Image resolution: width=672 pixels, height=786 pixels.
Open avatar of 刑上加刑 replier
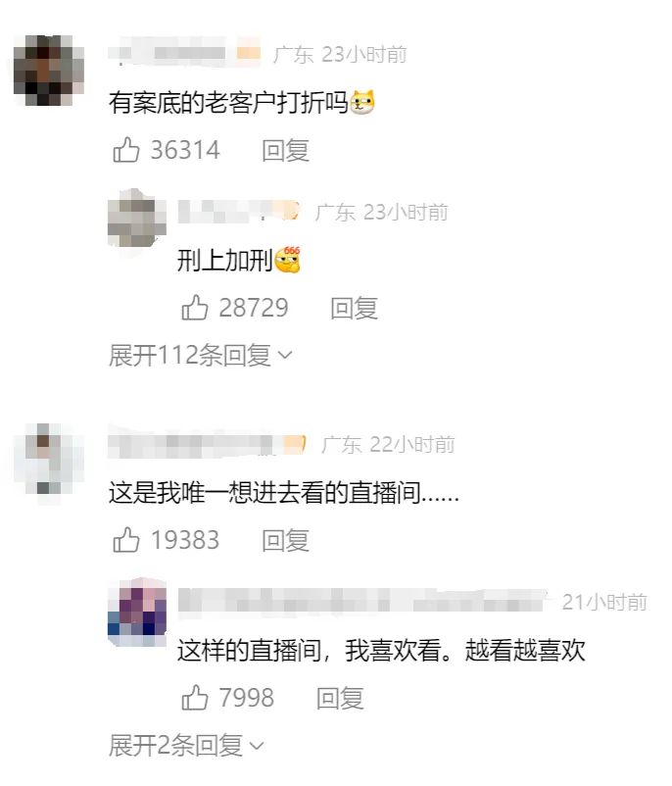pyautogui.click(x=137, y=218)
